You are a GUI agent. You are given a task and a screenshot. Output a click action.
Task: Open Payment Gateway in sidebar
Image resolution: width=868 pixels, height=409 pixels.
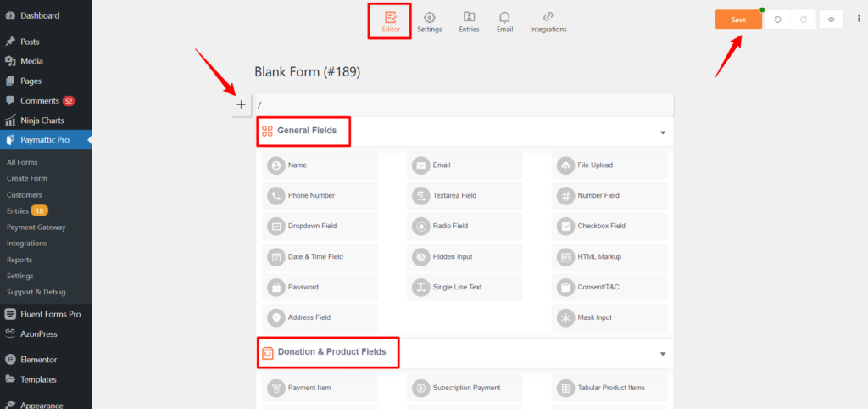coord(36,227)
